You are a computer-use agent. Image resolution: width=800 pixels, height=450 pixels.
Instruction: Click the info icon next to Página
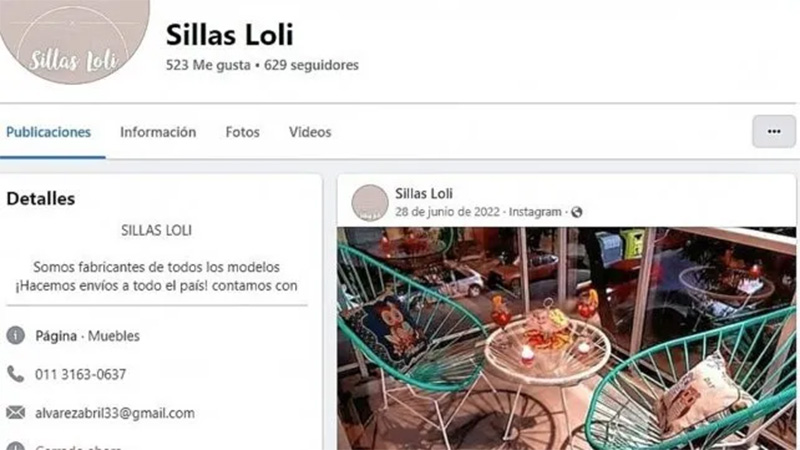tap(15, 335)
